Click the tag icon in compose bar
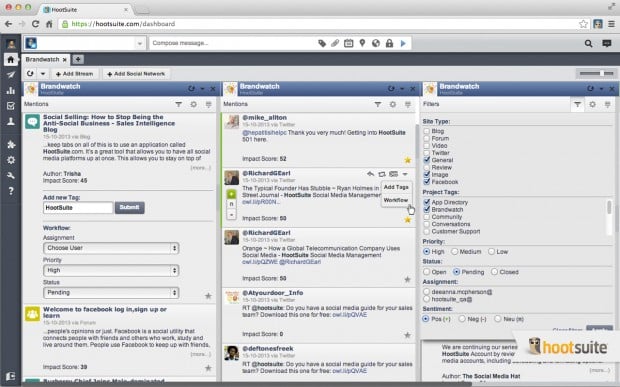Image resolution: width=620 pixels, height=387 pixels. [x=322, y=43]
